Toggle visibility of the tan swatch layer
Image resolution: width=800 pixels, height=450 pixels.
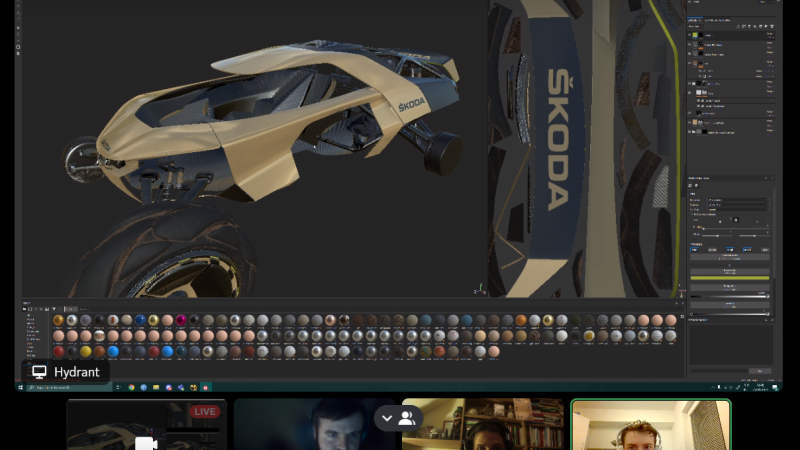pos(689,122)
